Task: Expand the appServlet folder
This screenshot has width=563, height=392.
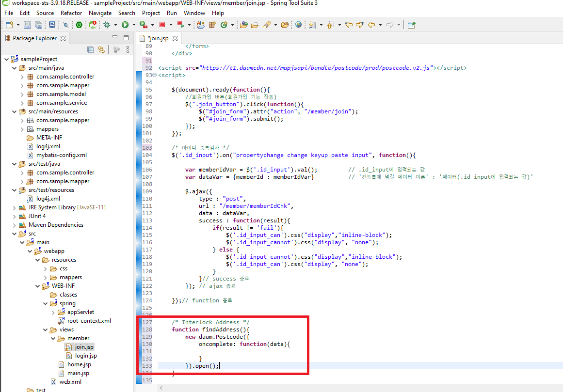Action: point(53,312)
